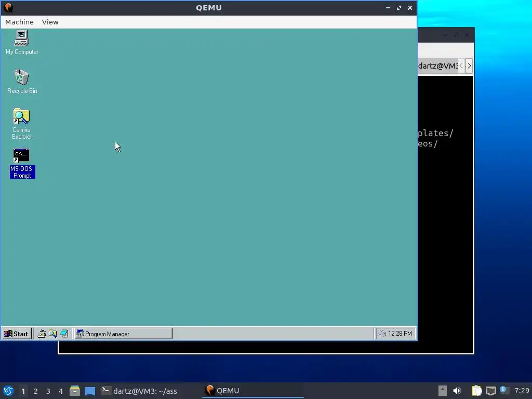This screenshot has width=532, height=399.
Task: Open the QEMU View menu
Action: [x=50, y=22]
